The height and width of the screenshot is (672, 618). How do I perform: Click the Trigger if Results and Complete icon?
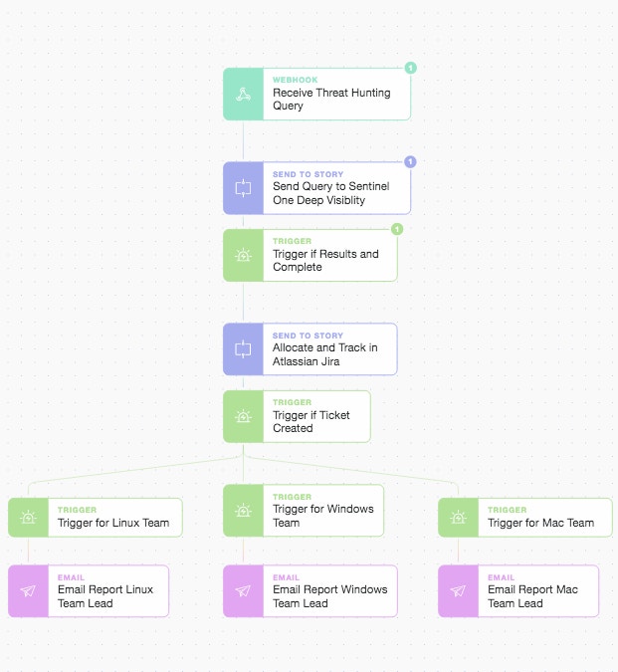pos(243,256)
